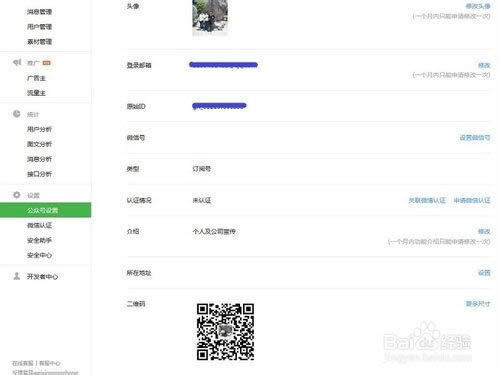
Task: Click the 更多尺寸 link beside QR code
Action: 478,304
